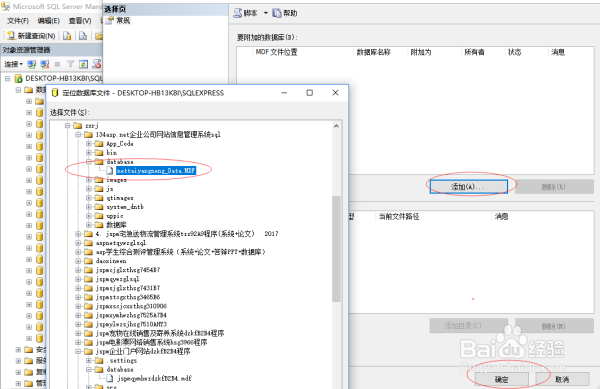Click the file tree vertical scrollbar thumb
Viewport: 600px width, 389px height.
pyautogui.click(x=336, y=249)
